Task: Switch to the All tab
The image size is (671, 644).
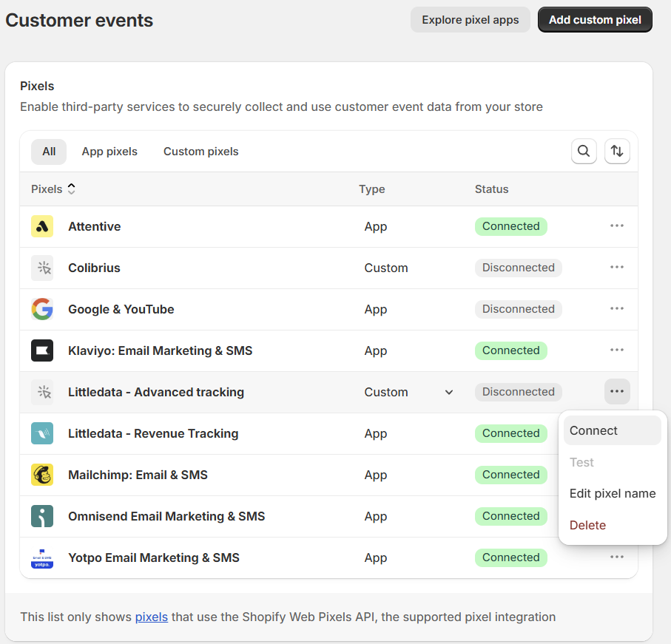Action: click(49, 152)
